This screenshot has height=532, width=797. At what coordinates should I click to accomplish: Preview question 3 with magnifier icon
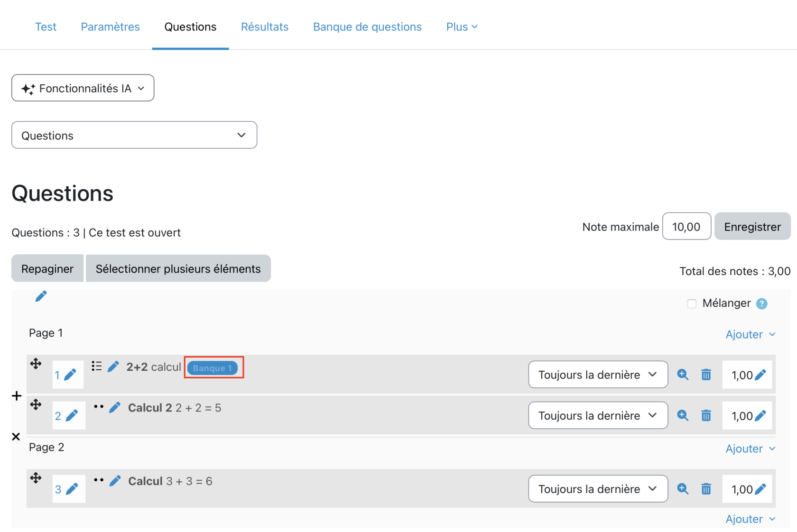683,489
